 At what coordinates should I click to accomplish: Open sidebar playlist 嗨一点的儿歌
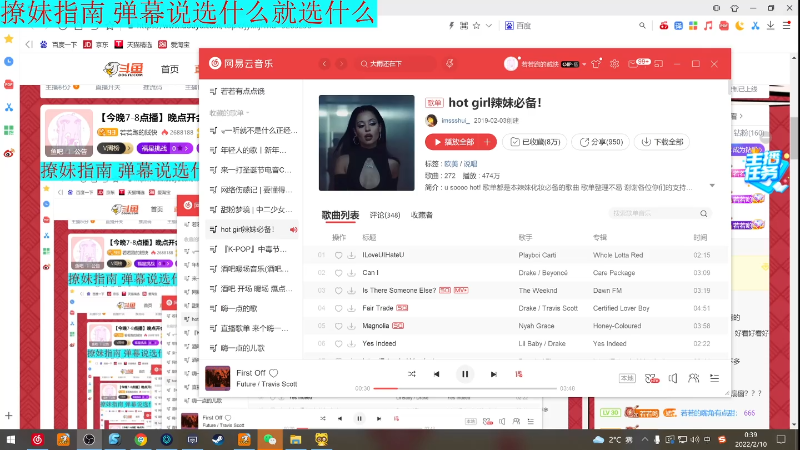pos(242,348)
